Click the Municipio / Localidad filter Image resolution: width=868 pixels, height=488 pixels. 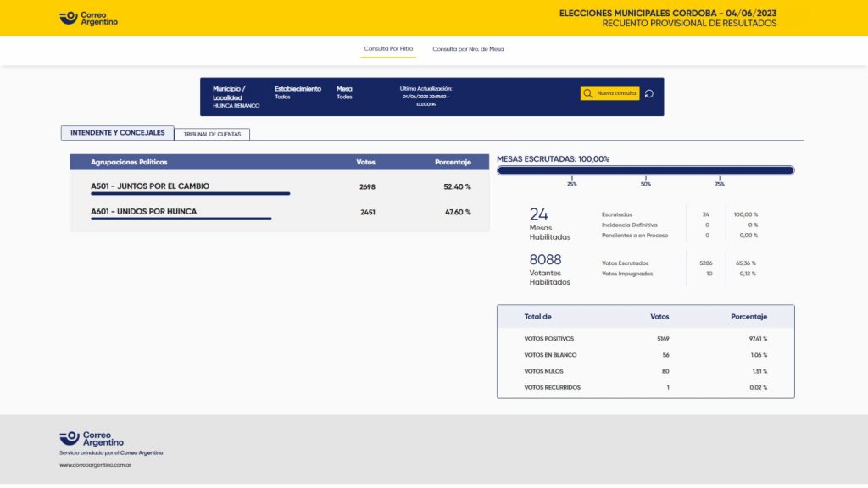click(x=236, y=97)
